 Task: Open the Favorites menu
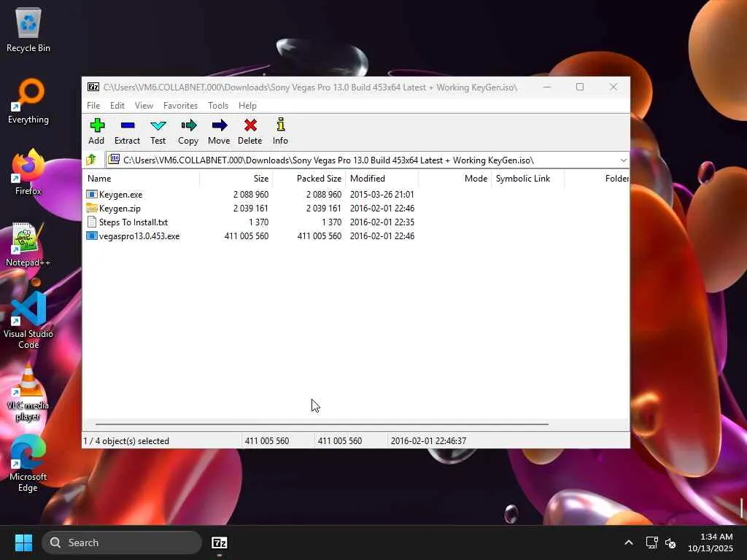pyautogui.click(x=180, y=105)
